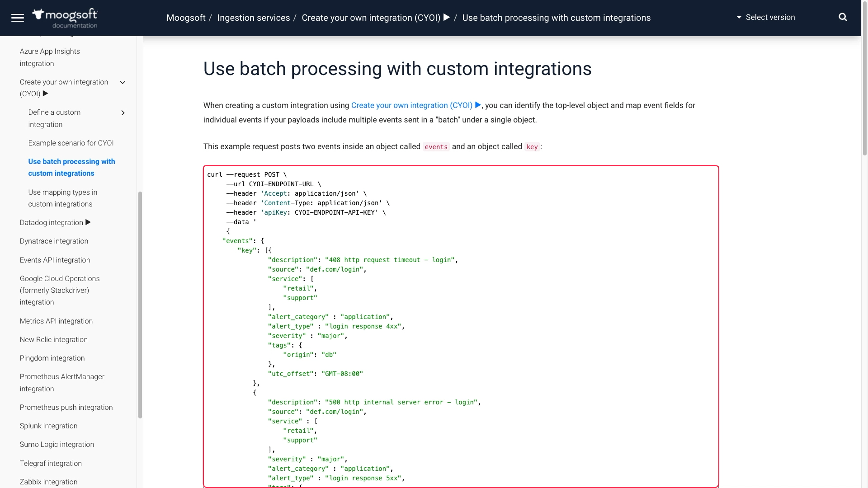Open Use mapping types in custom integrations
The width and height of the screenshot is (868, 488).
(x=62, y=198)
